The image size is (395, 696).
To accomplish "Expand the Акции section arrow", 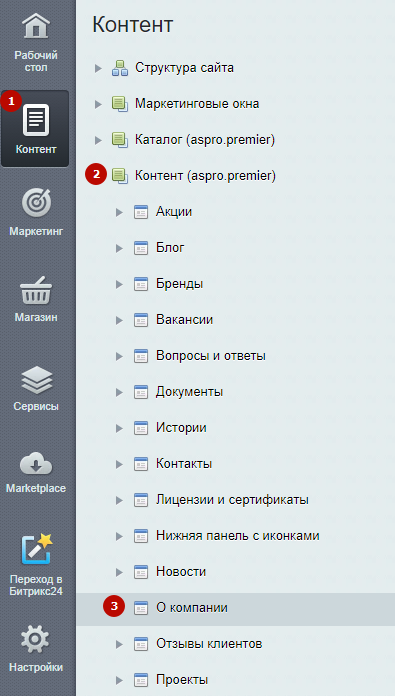I will click(119, 212).
